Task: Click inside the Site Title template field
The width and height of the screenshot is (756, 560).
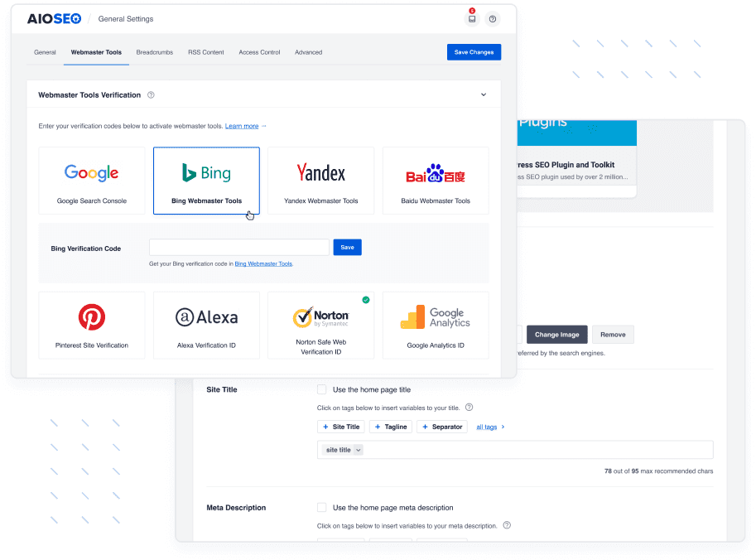Action: tap(515, 450)
